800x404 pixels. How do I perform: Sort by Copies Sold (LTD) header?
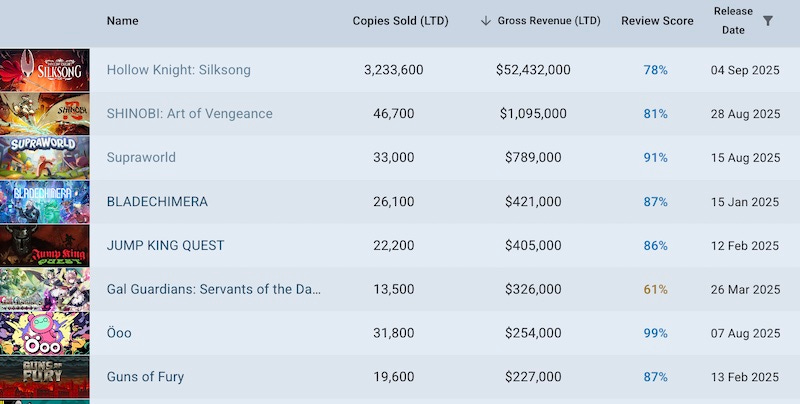coord(400,21)
